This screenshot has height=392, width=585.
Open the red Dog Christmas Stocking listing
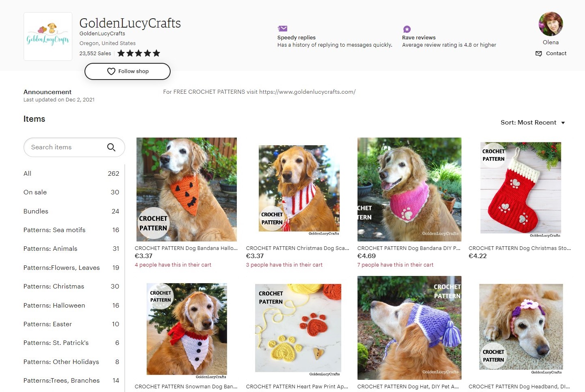coord(520,189)
